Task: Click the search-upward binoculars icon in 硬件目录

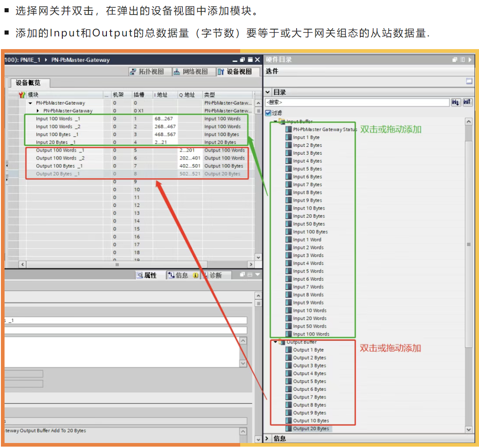Action: click(467, 102)
